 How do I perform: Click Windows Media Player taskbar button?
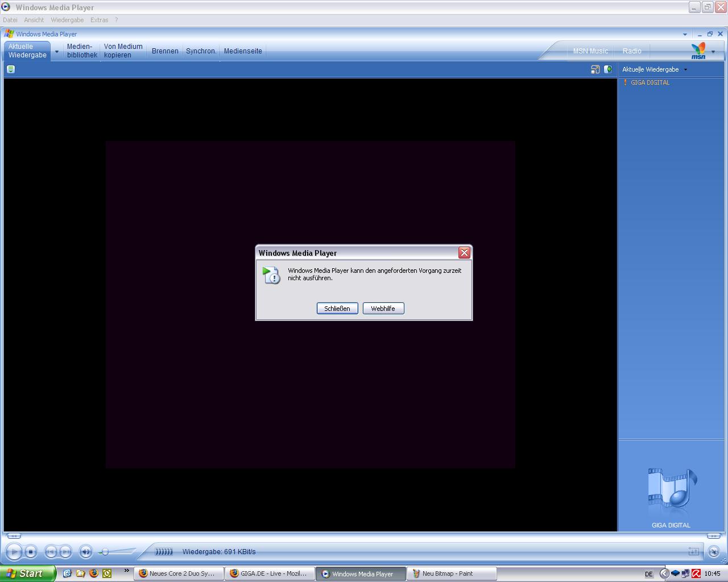361,573
